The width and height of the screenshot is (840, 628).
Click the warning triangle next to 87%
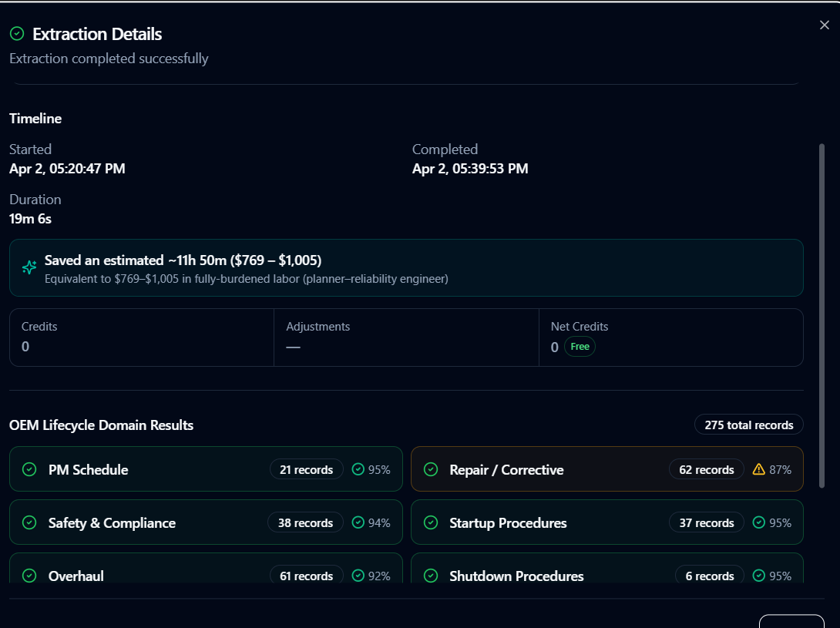[758, 469]
